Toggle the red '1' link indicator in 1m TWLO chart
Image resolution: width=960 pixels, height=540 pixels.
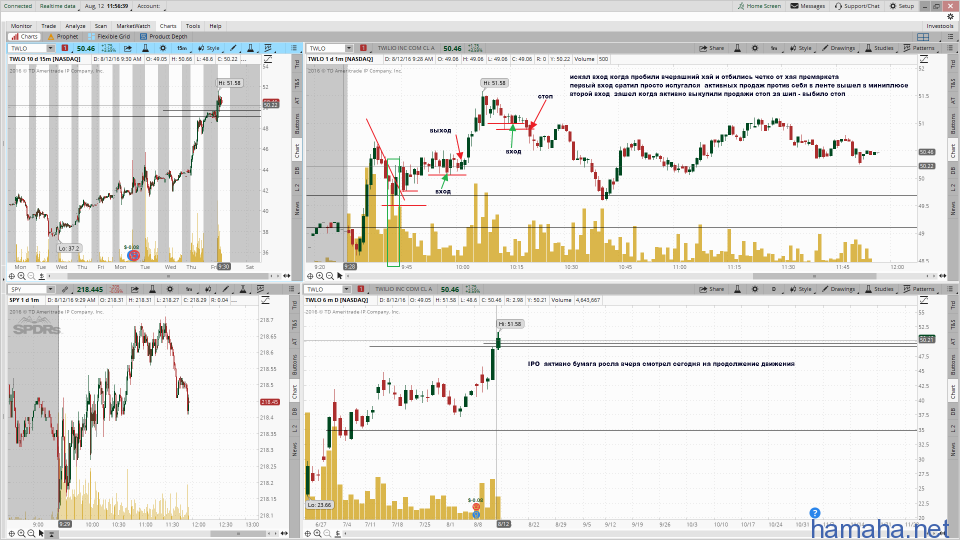click(363, 48)
